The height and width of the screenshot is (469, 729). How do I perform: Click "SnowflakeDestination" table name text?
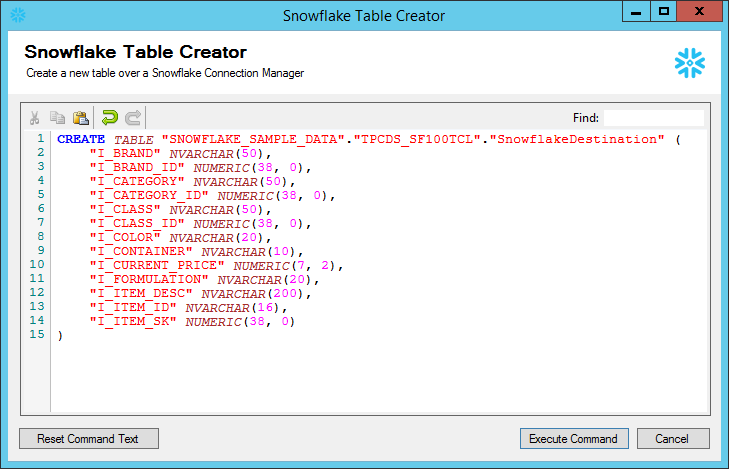pos(577,139)
